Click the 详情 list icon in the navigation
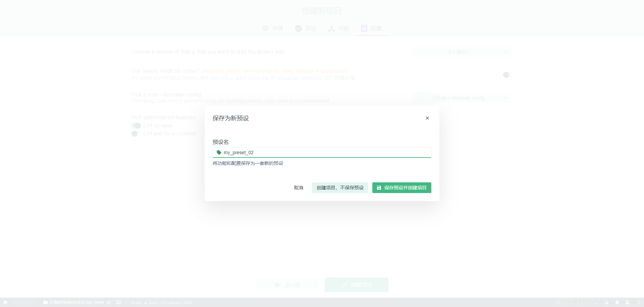Screen dimensions: 644x307 tap(265, 28)
